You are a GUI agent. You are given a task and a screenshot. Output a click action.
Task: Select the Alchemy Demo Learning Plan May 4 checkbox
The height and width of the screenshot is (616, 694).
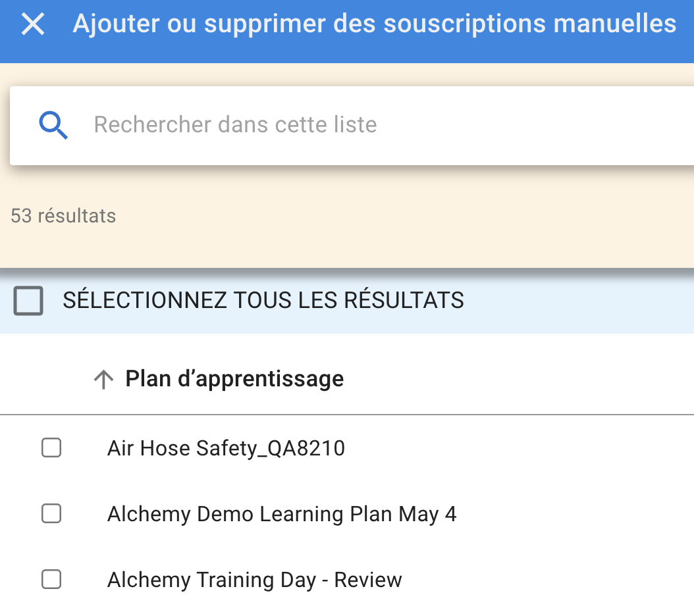click(51, 513)
